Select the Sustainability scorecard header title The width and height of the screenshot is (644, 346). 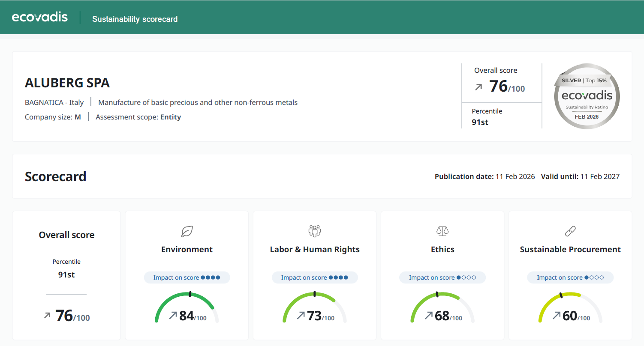click(135, 19)
